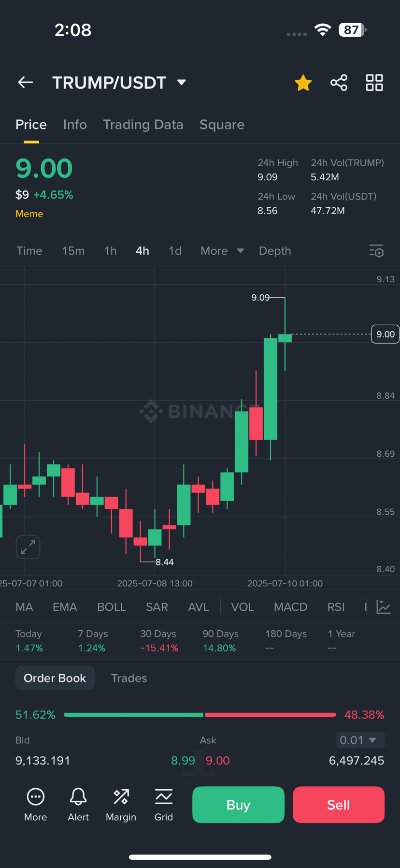Tap the bid amount 9,133.191

43,760
